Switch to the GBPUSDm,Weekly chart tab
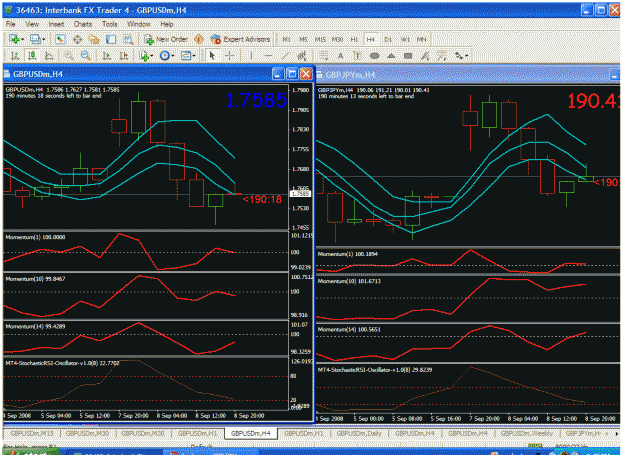Screen dimensions: 625x455 [x=527, y=433]
